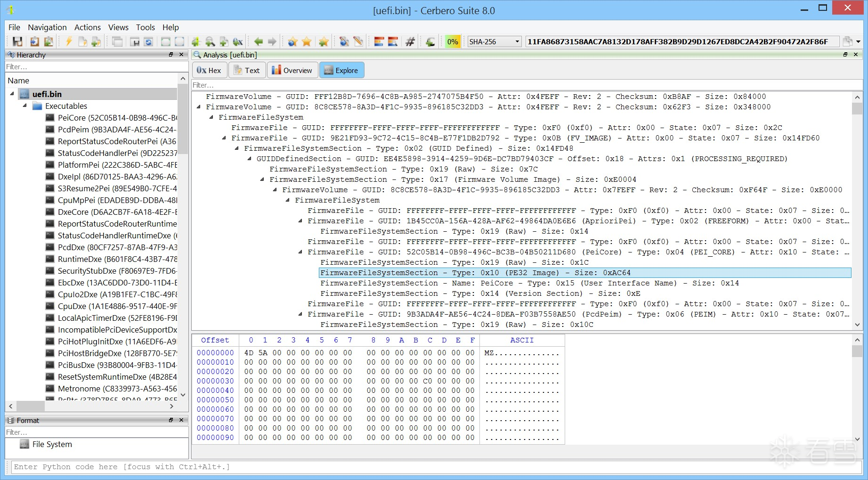This screenshot has height=480, width=868.
Task: Select the DxeCore executable in Hierarchy
Action: 111,212
